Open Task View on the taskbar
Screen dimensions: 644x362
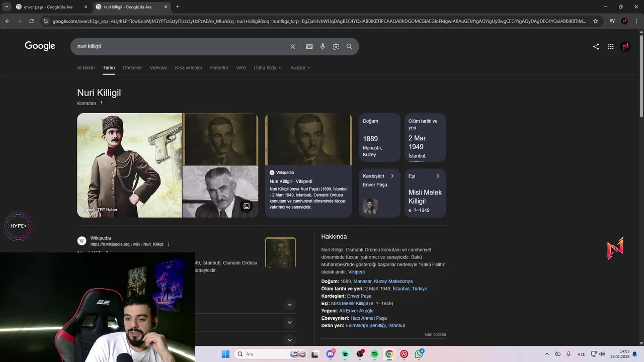point(315,354)
